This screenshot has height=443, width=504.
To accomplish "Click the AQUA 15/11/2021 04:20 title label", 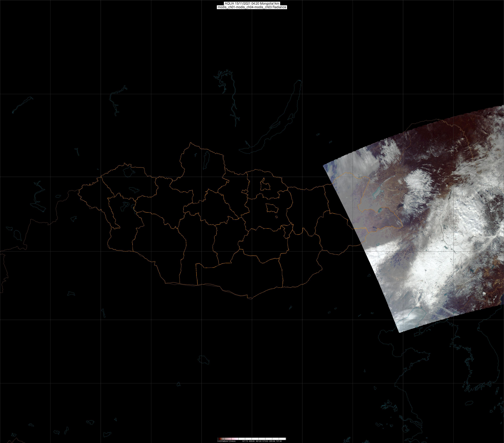I will [252, 3].
